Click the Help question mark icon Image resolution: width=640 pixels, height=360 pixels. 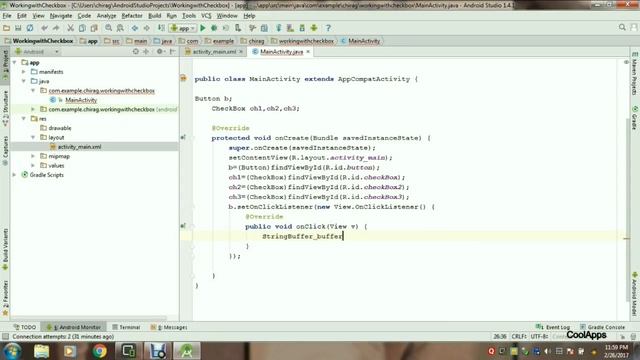[x=328, y=28]
